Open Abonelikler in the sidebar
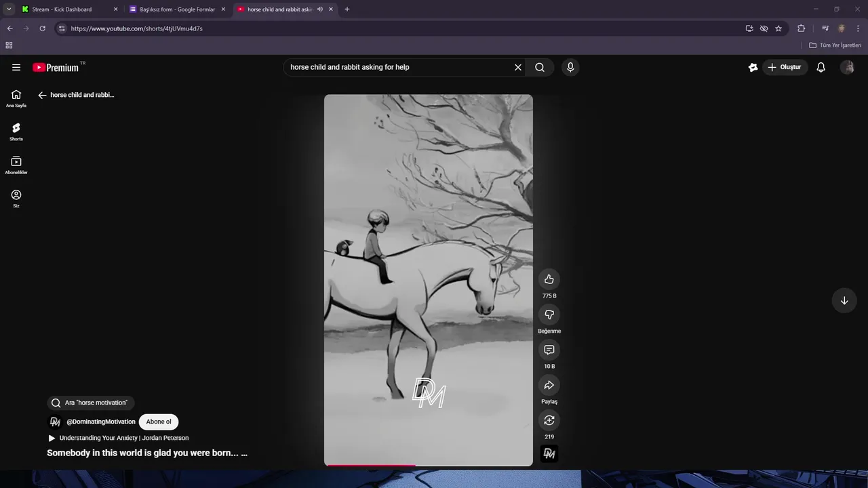The height and width of the screenshot is (488, 868). tap(16, 165)
